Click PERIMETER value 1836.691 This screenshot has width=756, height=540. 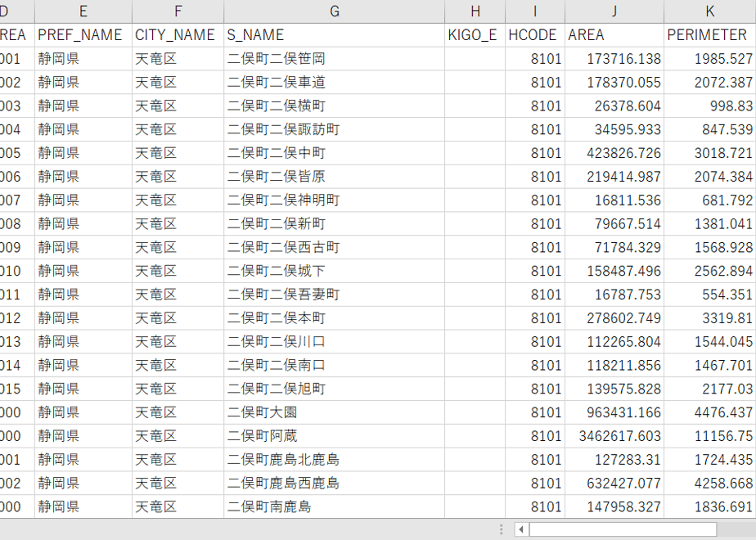click(x=709, y=507)
